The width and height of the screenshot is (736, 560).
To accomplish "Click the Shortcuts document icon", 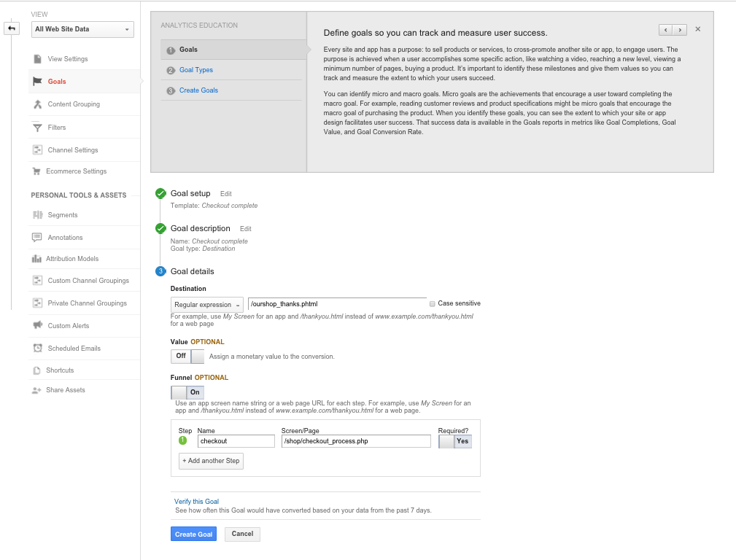I will click(36, 370).
